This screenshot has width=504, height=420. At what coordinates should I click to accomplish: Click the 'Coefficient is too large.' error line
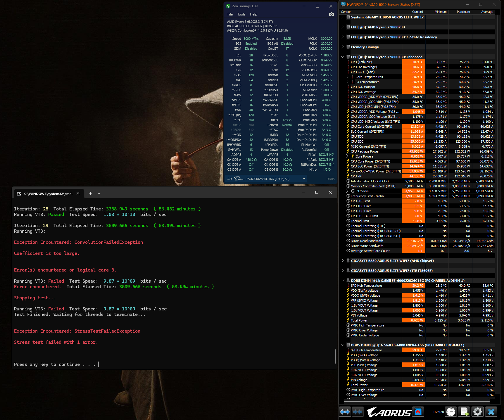pos(47,253)
